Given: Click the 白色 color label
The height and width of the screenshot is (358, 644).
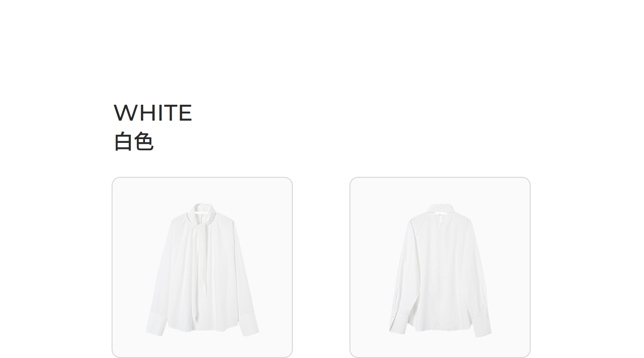Looking at the screenshot, I should click(x=134, y=142).
